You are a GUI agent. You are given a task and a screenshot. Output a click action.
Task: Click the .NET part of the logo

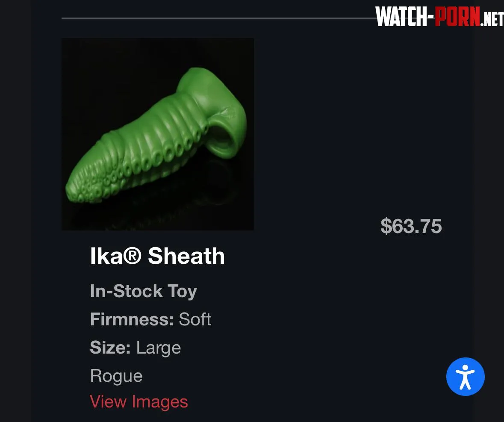click(492, 19)
